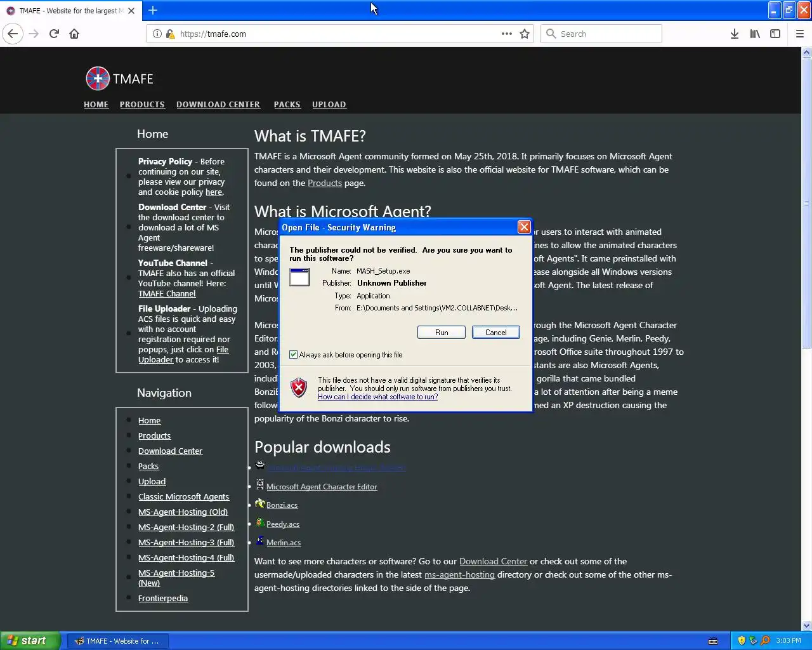This screenshot has width=812, height=650.
Task: Click the scrollbar down arrow
Action: [807, 625]
